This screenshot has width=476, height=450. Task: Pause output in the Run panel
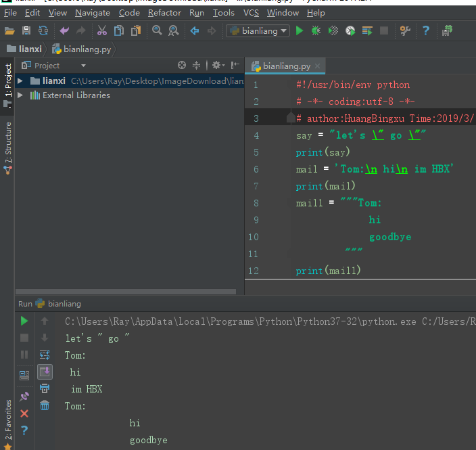click(24, 355)
